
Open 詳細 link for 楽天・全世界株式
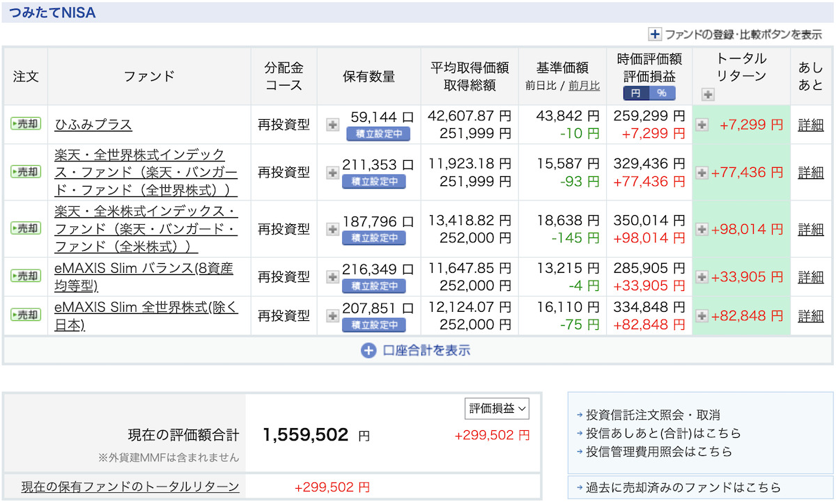click(x=810, y=172)
